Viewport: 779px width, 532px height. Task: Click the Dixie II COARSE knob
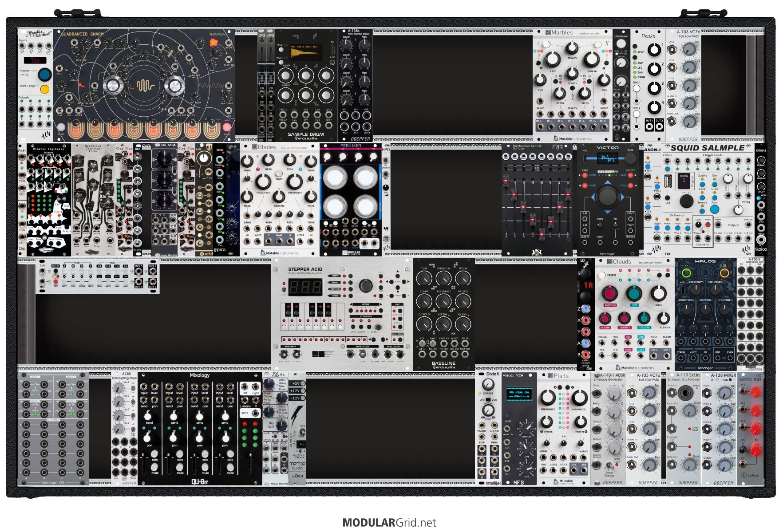tap(488, 386)
